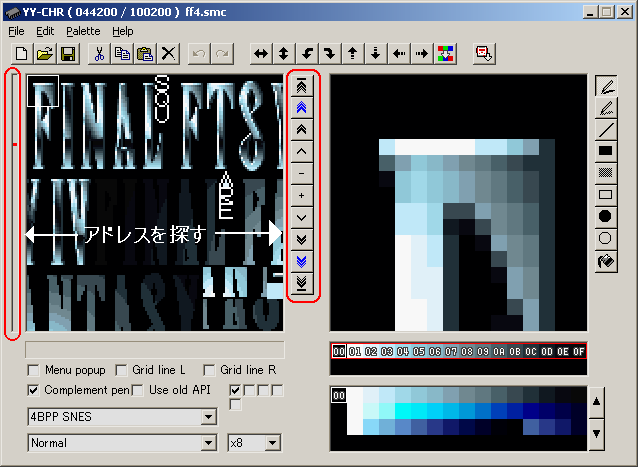This screenshot has width=638, height=467.
Task: Select the filled circle tool
Action: click(x=606, y=216)
